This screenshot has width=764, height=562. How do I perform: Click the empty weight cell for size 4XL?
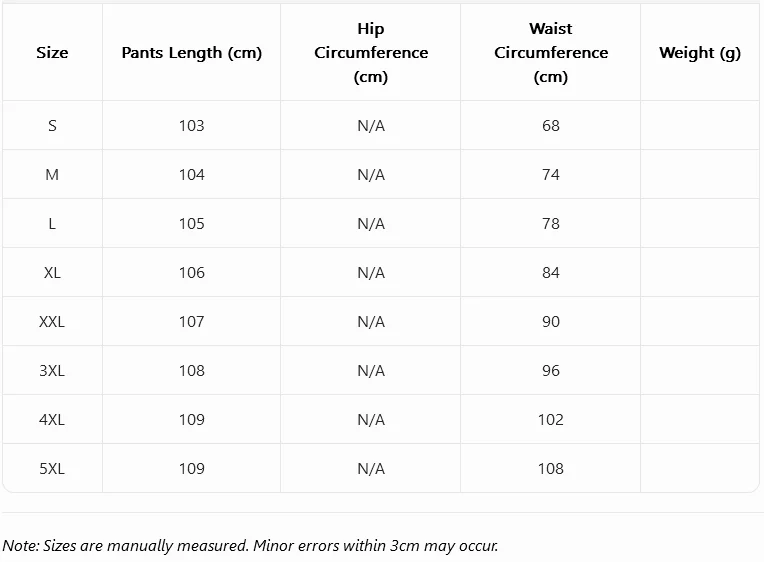tap(700, 419)
